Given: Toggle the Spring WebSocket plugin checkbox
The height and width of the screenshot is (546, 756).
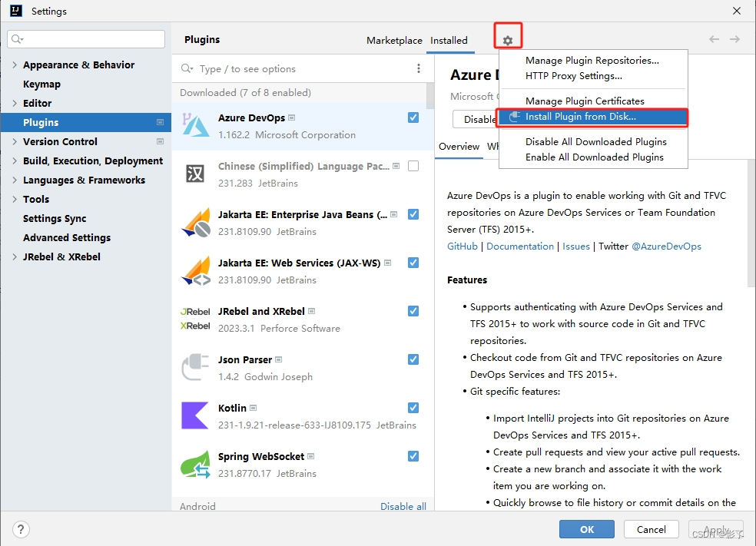Looking at the screenshot, I should coord(413,456).
